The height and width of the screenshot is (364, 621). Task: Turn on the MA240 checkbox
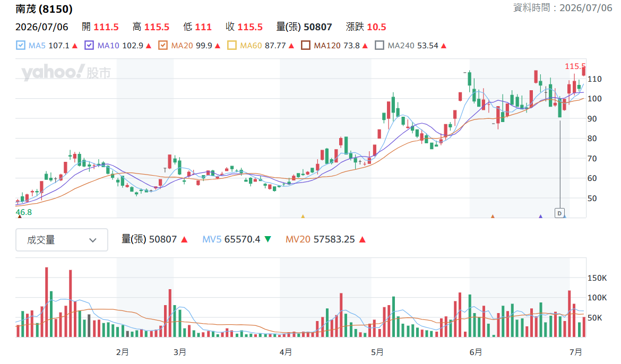click(379, 45)
